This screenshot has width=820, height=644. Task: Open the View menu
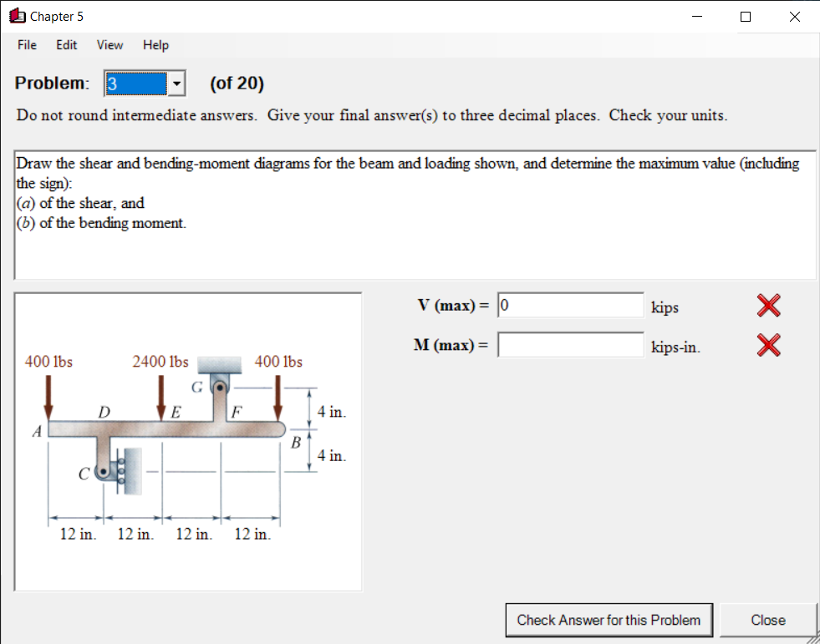[x=110, y=45]
